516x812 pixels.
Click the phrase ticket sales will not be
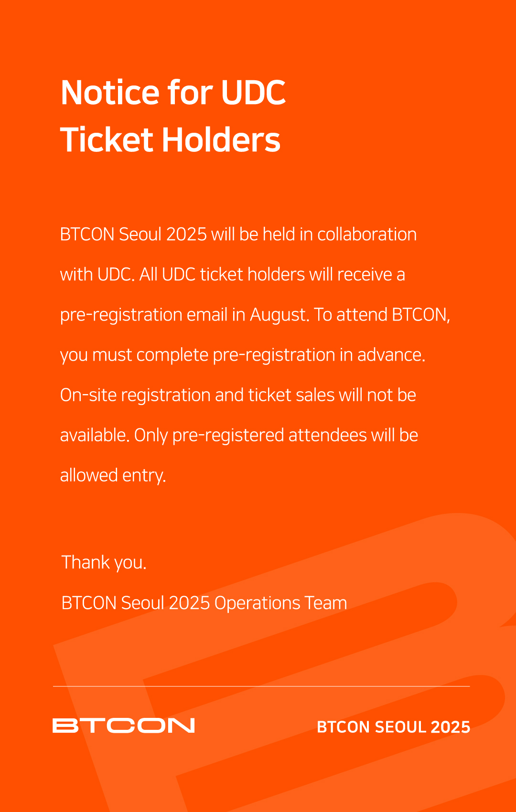pyautogui.click(x=332, y=395)
